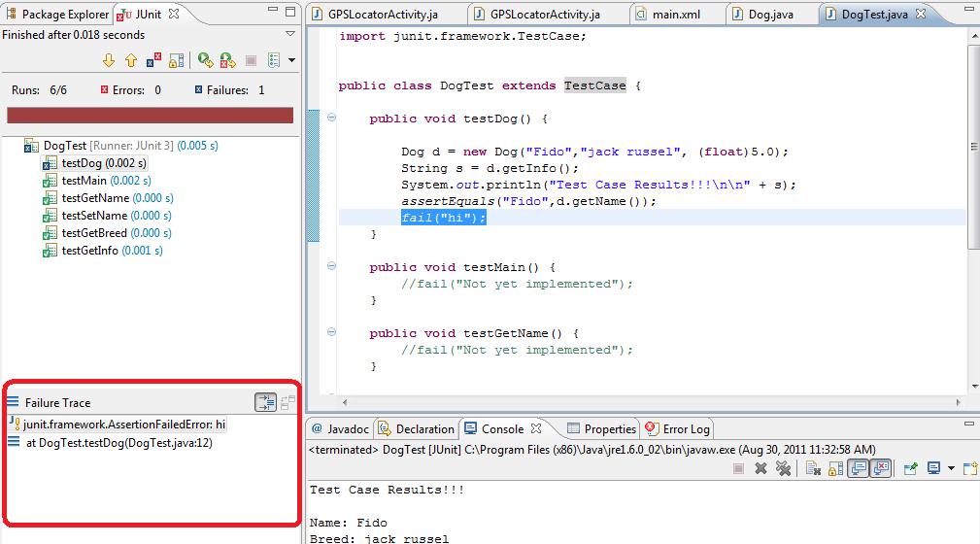Click the Stop JUnit Test Run icon

click(251, 60)
